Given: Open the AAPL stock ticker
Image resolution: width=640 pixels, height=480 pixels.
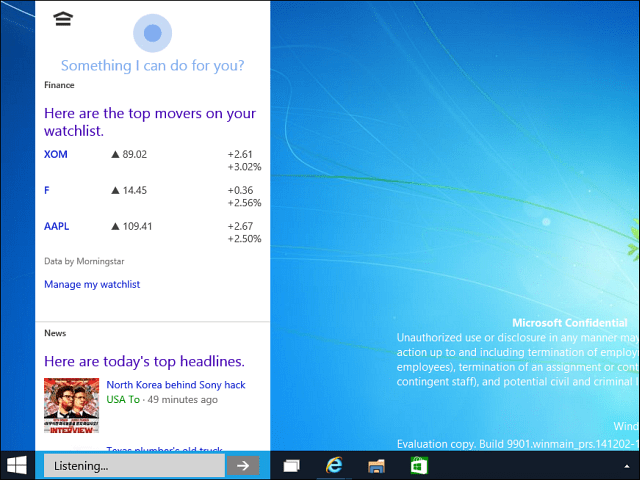Looking at the screenshot, I should [56, 226].
